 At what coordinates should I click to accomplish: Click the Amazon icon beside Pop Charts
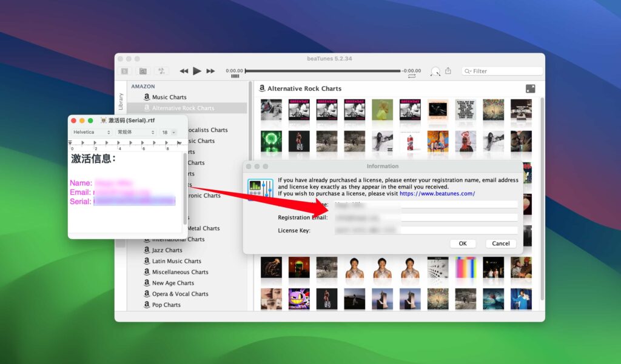[146, 305]
